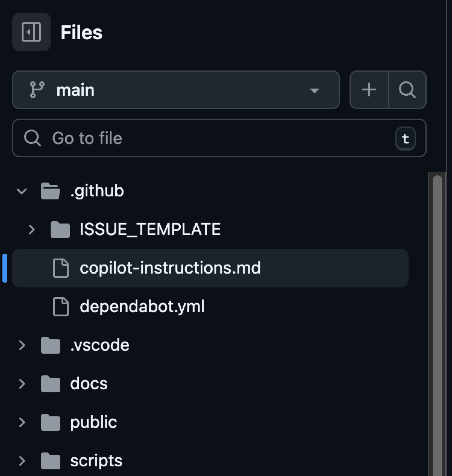Click the dependabot.yml file icon
Image resolution: width=452 pixels, height=476 pixels.
(x=61, y=306)
